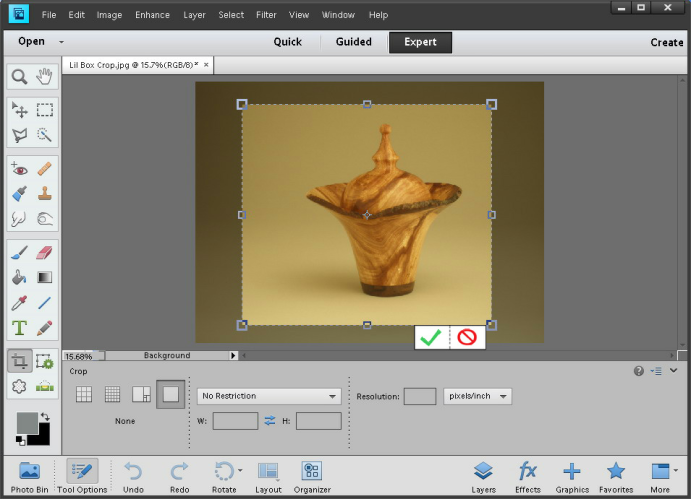Select the Type tool
The image size is (691, 500).
[19, 328]
